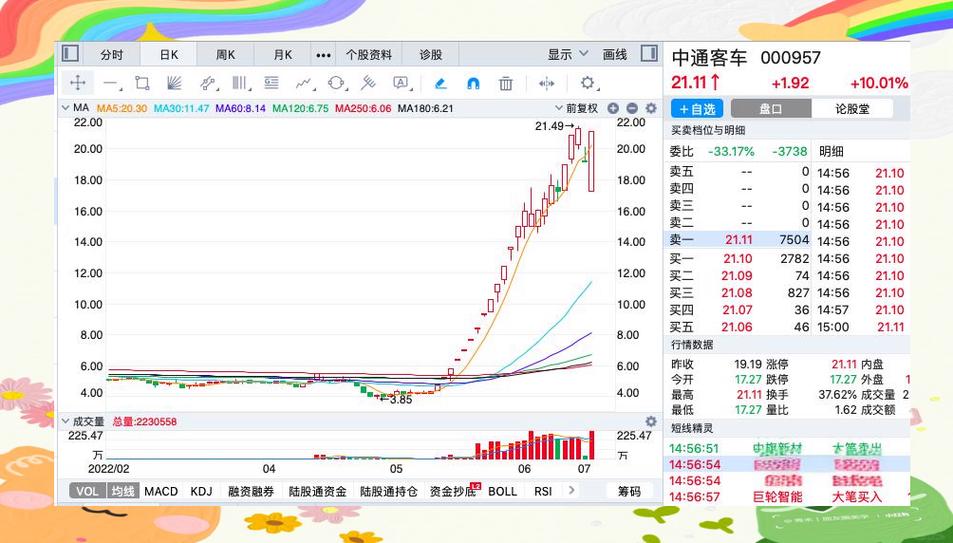Collapse the 成交量 volume panel
This screenshot has width=953, height=543.
[x=66, y=422]
